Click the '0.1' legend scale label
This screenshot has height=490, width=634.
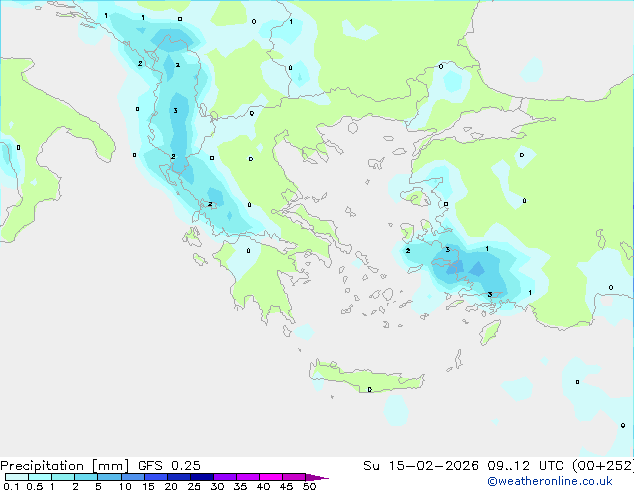click(x=11, y=486)
